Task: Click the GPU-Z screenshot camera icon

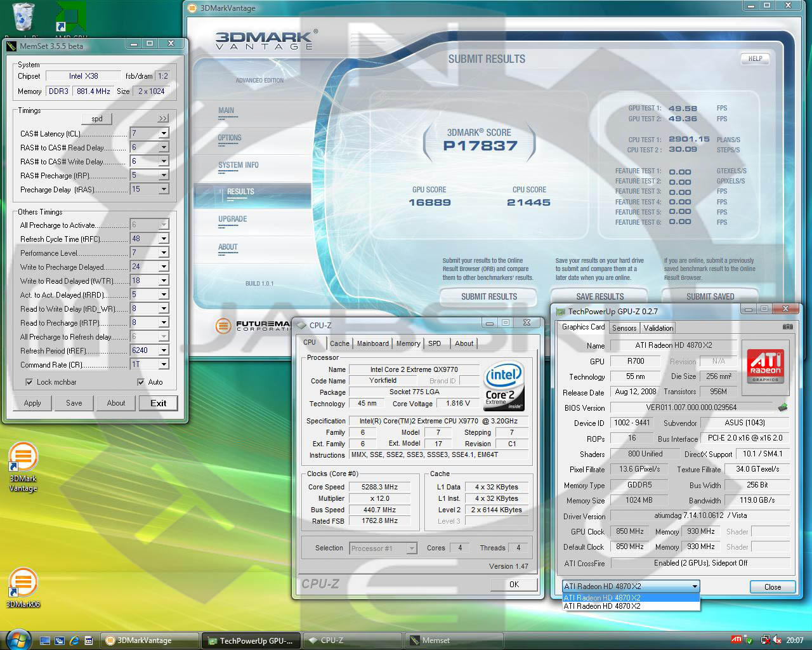Action: 787,327
